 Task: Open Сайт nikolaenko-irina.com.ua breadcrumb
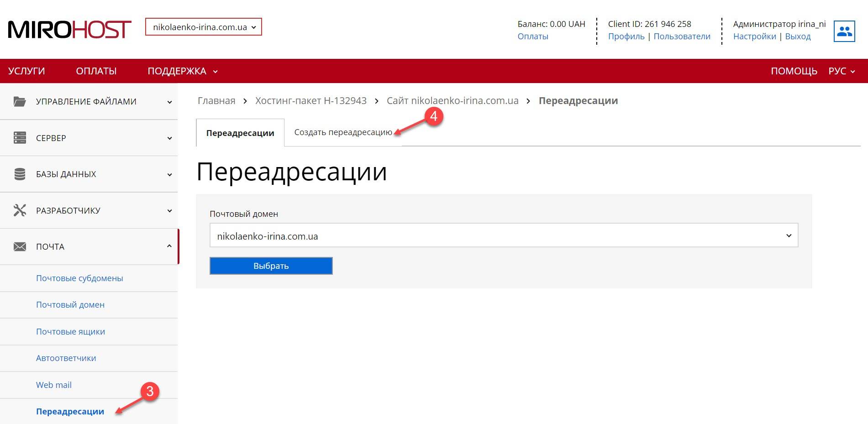(x=452, y=101)
